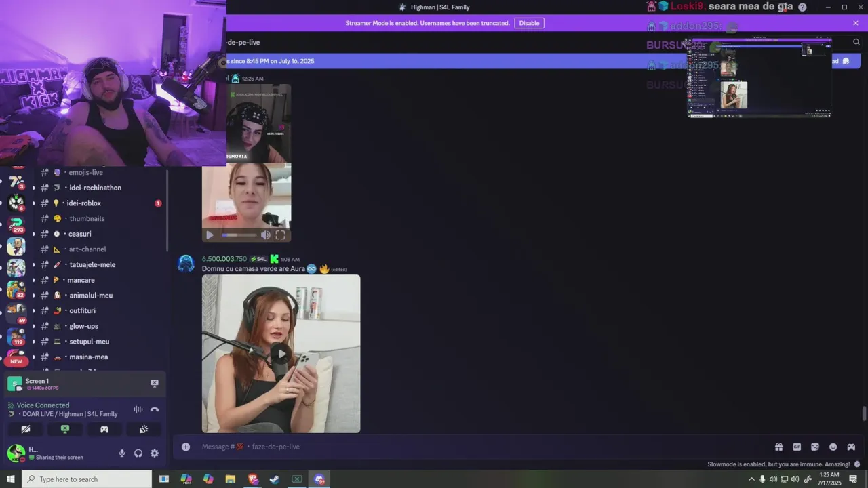Click the Voice Connected status text

(43, 405)
